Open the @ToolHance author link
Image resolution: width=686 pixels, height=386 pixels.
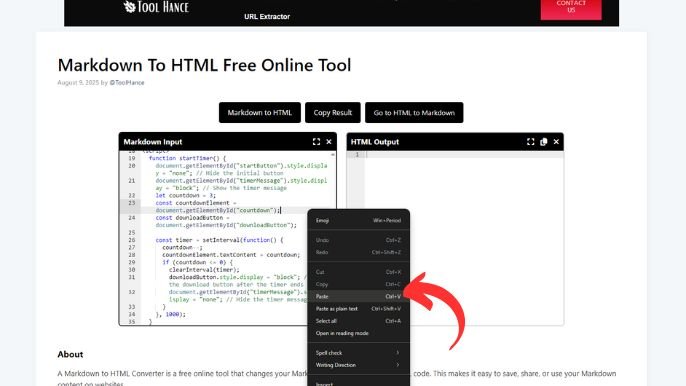click(126, 82)
